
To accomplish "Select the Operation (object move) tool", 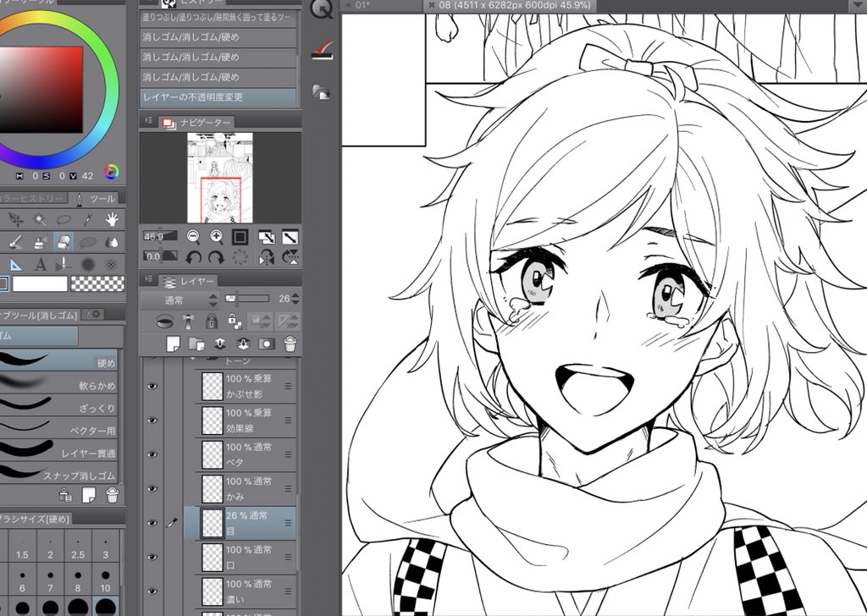I will click(x=15, y=220).
